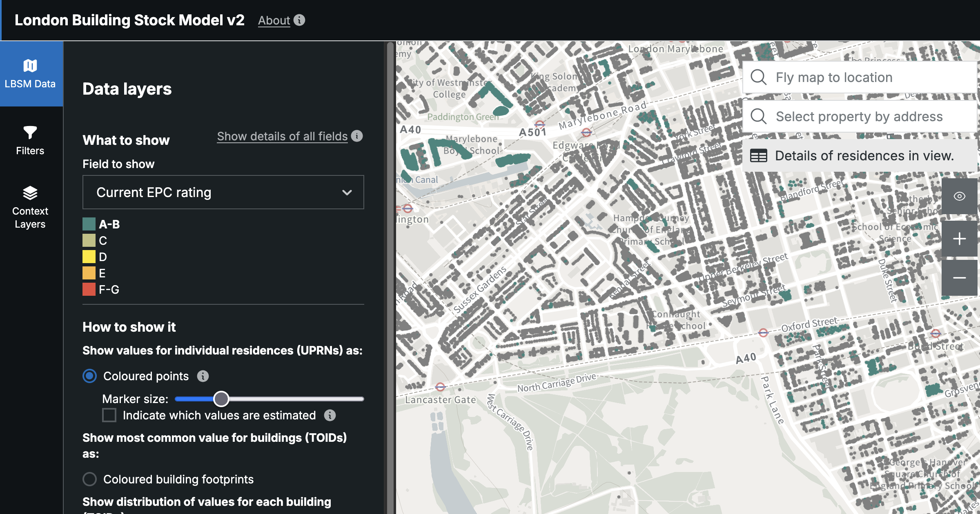Image resolution: width=980 pixels, height=514 pixels.
Task: Select Coloured building footprints radio option
Action: click(90, 479)
